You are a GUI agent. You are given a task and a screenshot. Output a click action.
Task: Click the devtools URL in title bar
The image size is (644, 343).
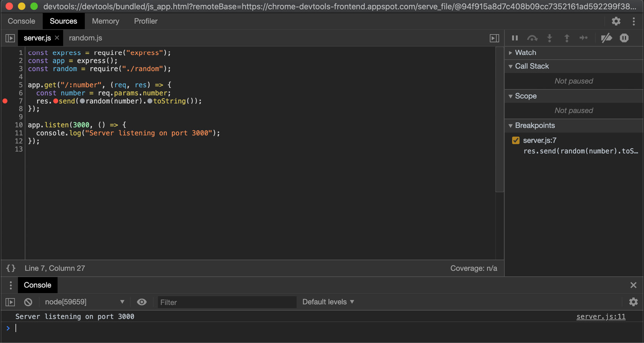pyautogui.click(x=340, y=6)
